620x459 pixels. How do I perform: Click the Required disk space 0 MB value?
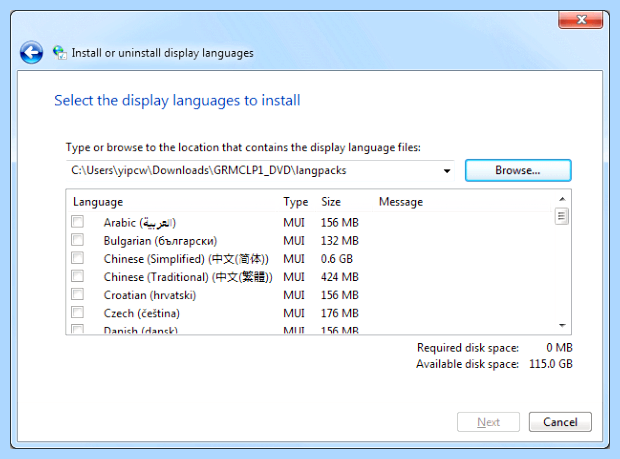coord(560,348)
